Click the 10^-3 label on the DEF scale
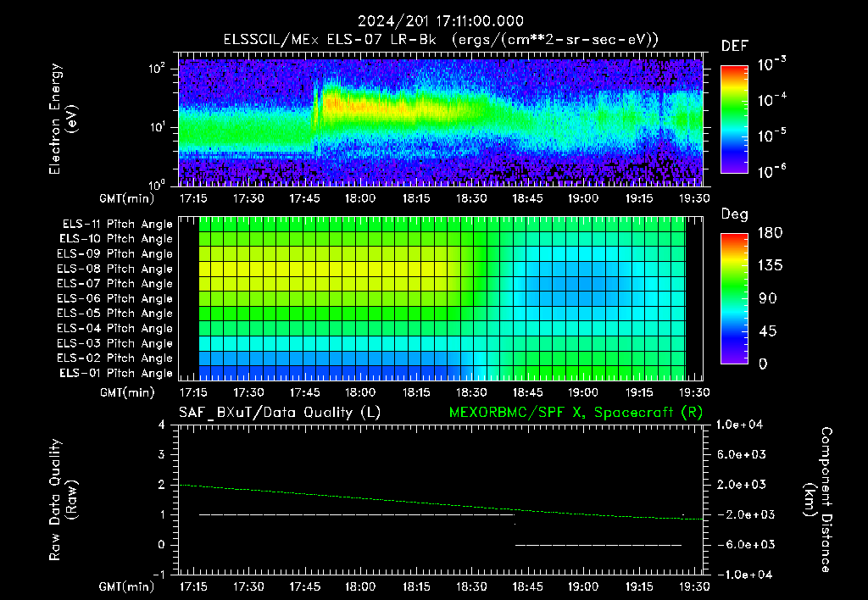 pyautogui.click(x=771, y=64)
